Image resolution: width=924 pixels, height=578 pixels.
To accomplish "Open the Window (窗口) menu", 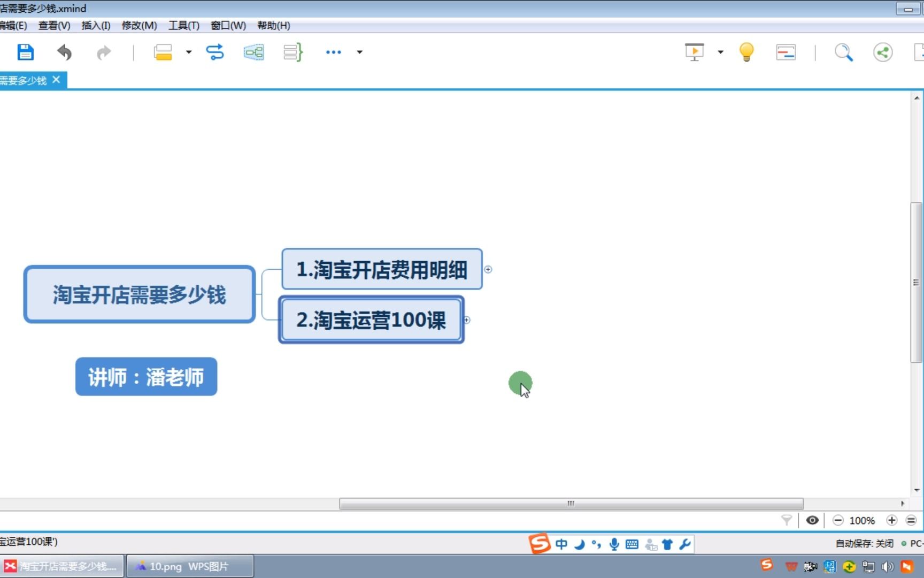I will (x=228, y=25).
